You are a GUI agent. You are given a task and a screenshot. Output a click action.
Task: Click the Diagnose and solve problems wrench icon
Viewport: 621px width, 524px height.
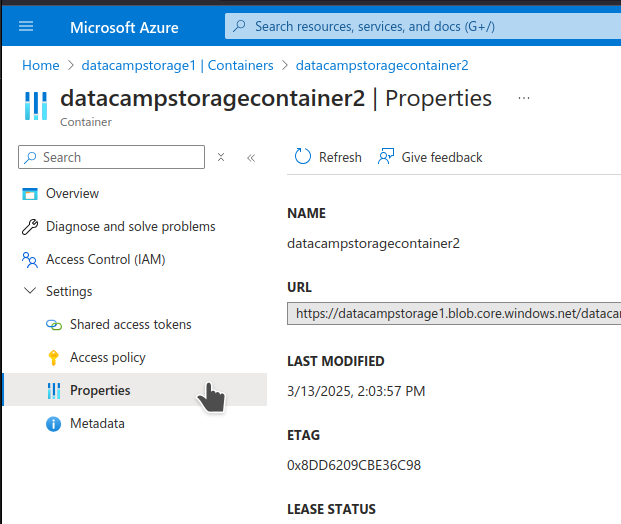pyautogui.click(x=30, y=227)
